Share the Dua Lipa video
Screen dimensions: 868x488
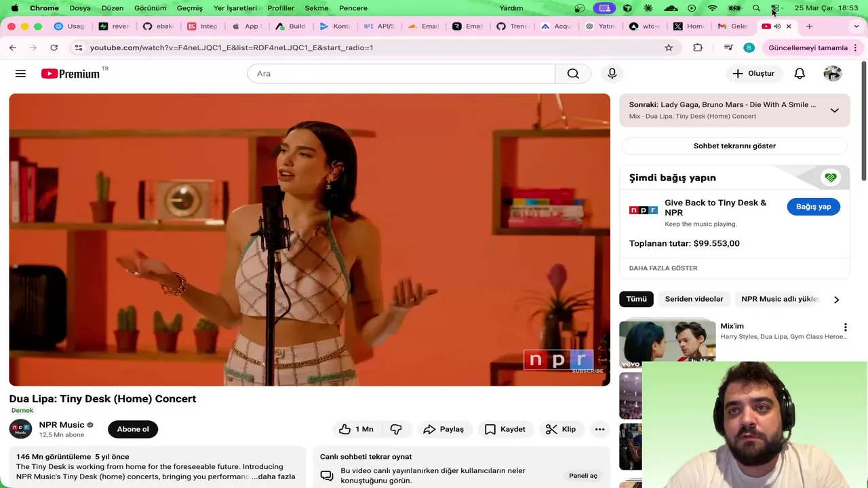click(443, 429)
